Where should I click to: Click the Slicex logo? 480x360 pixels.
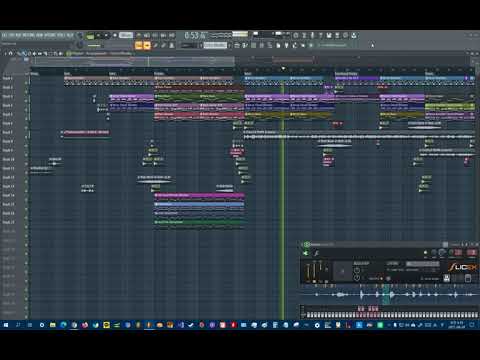pos(463,267)
